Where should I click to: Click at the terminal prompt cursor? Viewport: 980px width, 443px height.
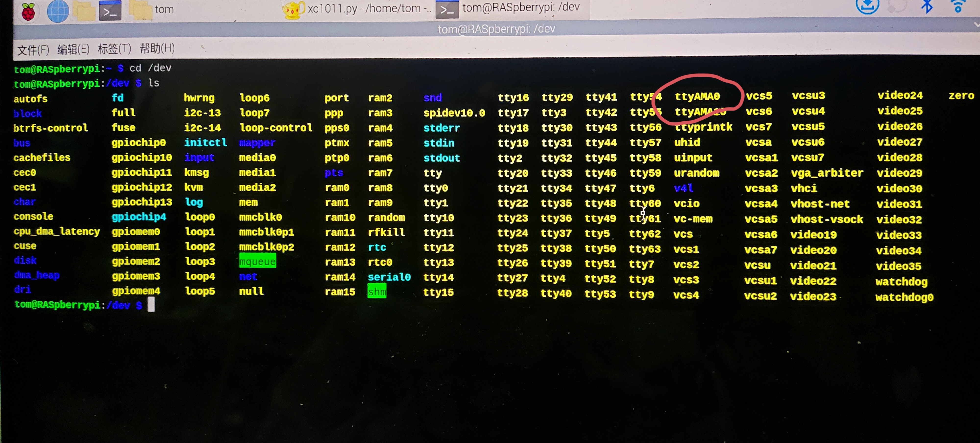click(x=151, y=305)
